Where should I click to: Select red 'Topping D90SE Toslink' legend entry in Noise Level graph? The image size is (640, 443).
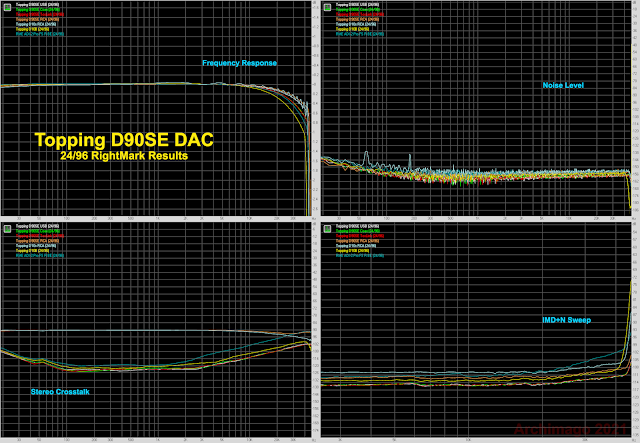click(360, 14)
